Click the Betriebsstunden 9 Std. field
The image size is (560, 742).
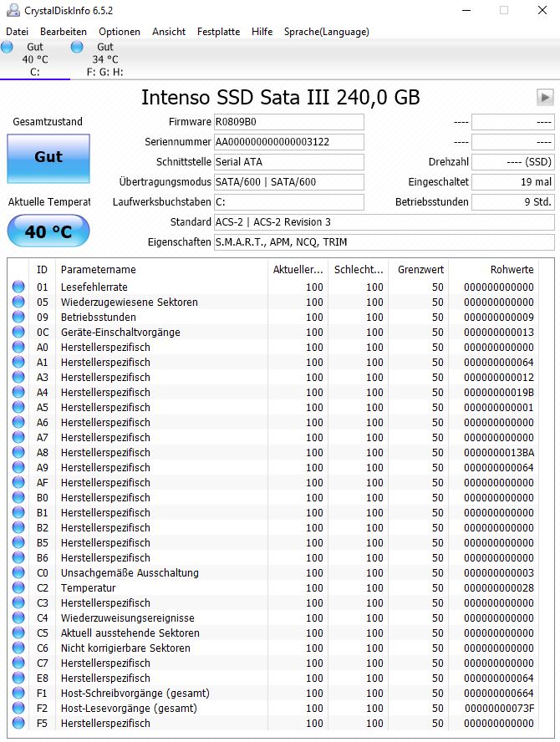pyautogui.click(x=512, y=201)
